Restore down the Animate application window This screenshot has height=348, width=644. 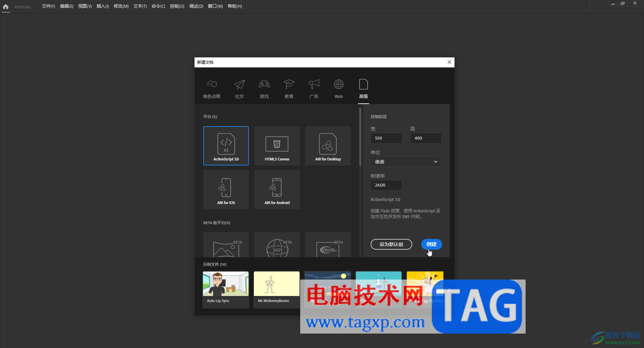coord(623,3)
